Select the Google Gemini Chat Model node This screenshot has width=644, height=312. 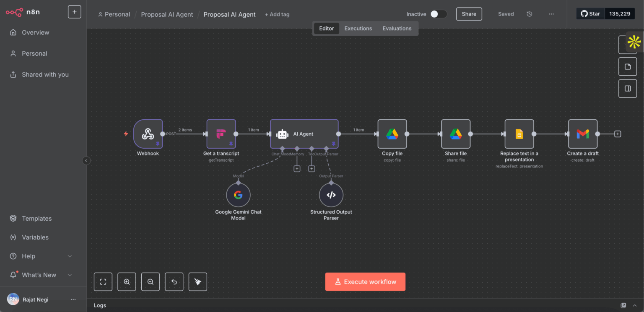click(238, 195)
